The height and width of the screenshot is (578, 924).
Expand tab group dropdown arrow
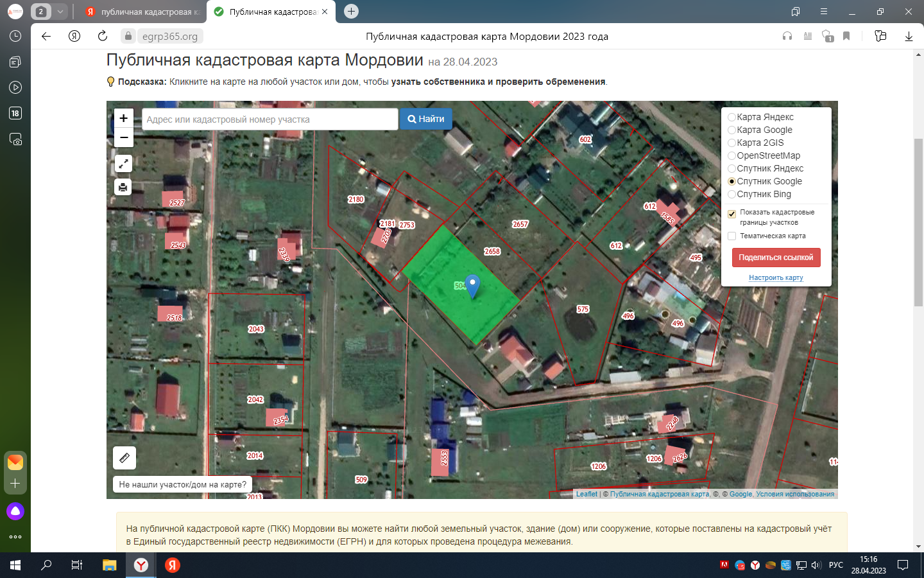[60, 12]
